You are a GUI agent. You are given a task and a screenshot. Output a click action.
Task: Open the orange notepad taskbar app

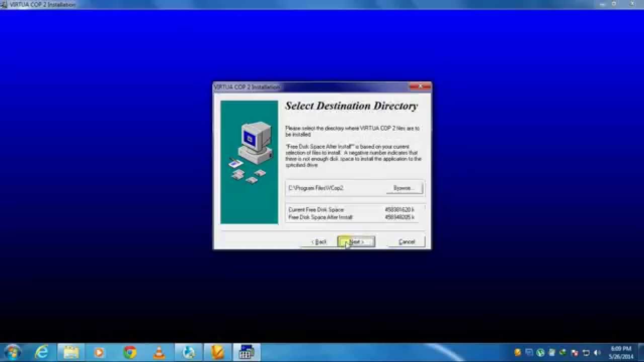[x=217, y=352]
